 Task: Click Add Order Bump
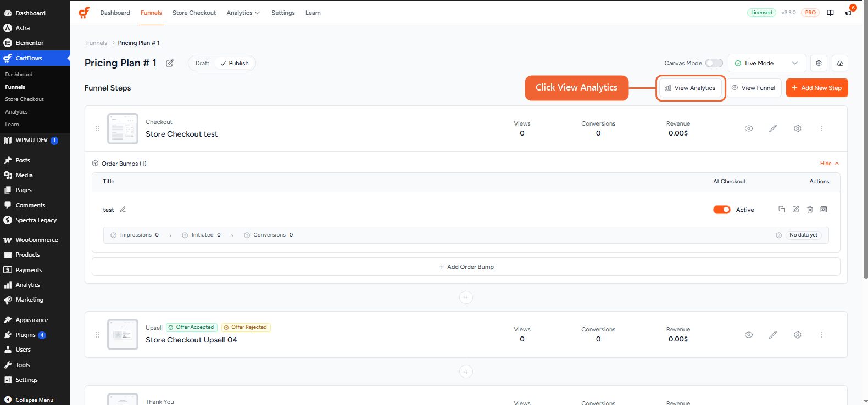coord(466,267)
